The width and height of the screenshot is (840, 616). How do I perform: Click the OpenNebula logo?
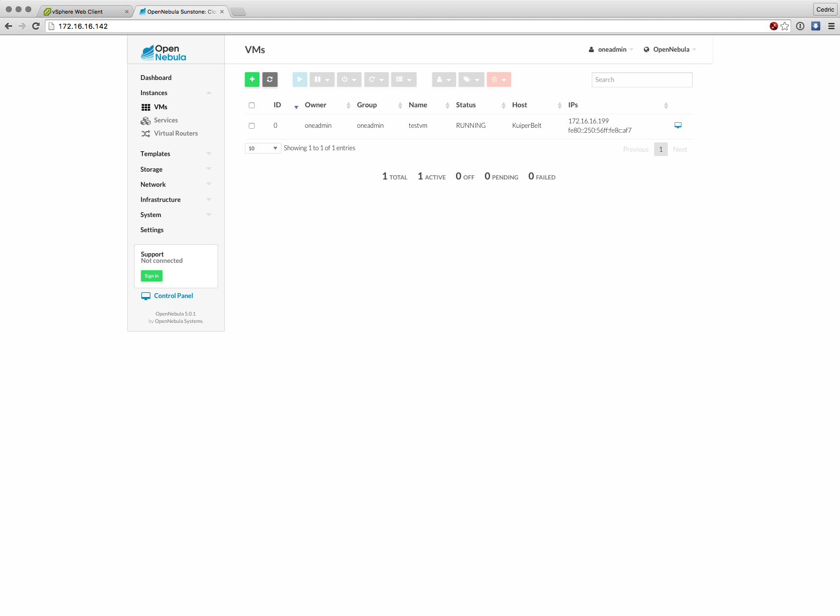pyautogui.click(x=164, y=53)
